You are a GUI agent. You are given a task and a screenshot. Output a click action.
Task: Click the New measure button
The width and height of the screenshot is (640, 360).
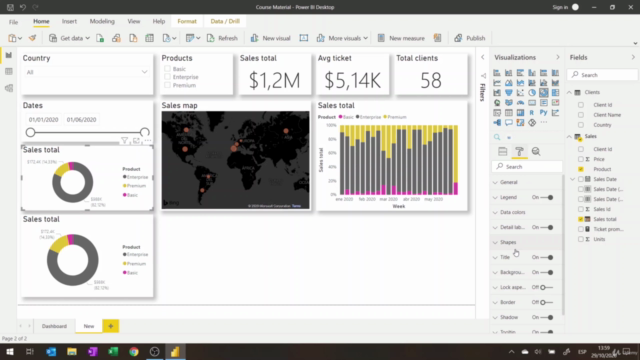click(401, 38)
